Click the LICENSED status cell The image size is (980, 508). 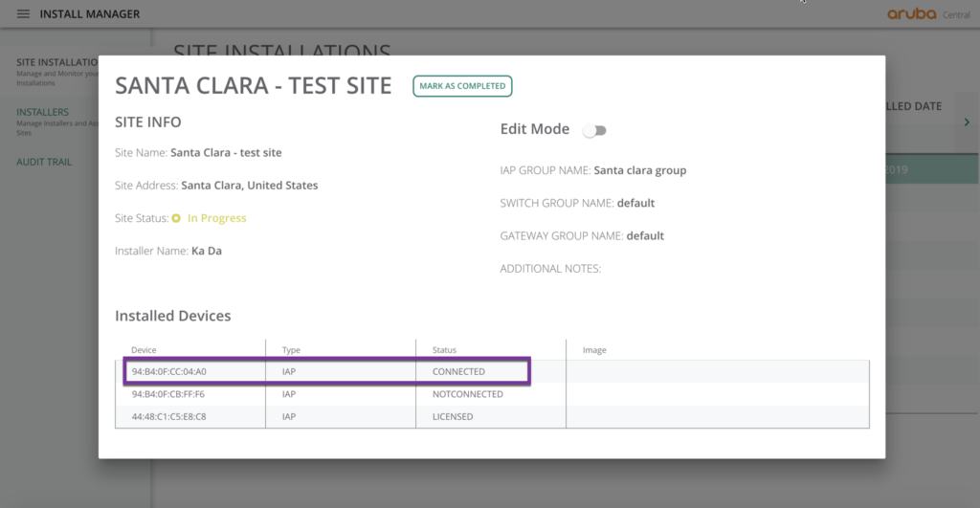pos(453,417)
